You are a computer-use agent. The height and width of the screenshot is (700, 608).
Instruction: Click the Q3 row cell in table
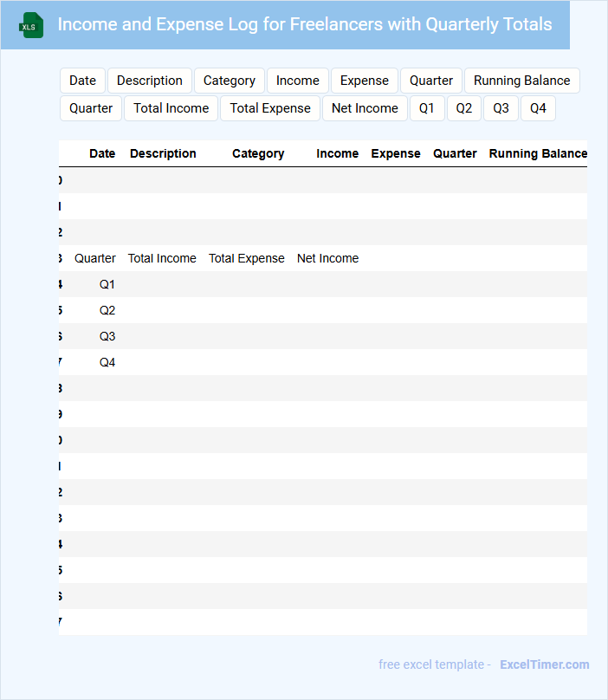tap(107, 336)
